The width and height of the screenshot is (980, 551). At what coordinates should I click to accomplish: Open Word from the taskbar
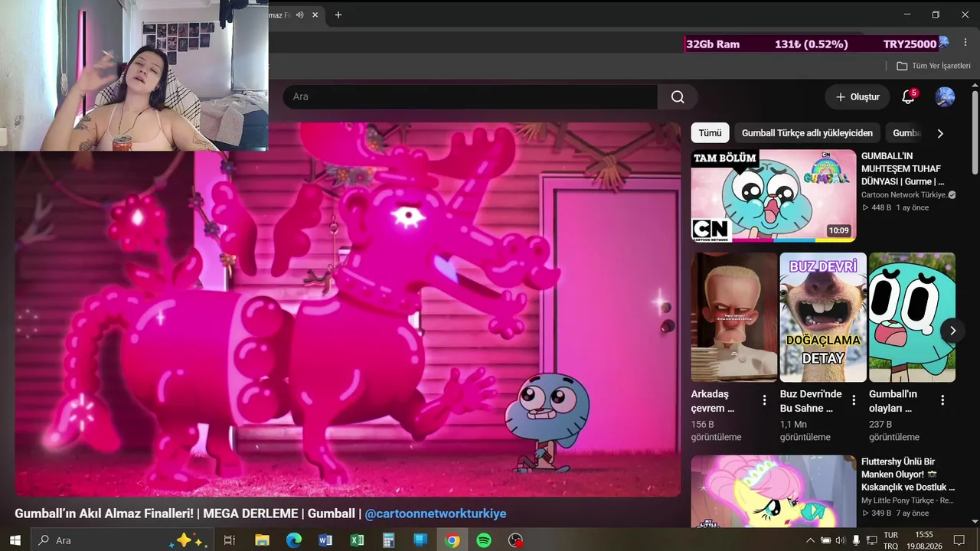(x=325, y=540)
